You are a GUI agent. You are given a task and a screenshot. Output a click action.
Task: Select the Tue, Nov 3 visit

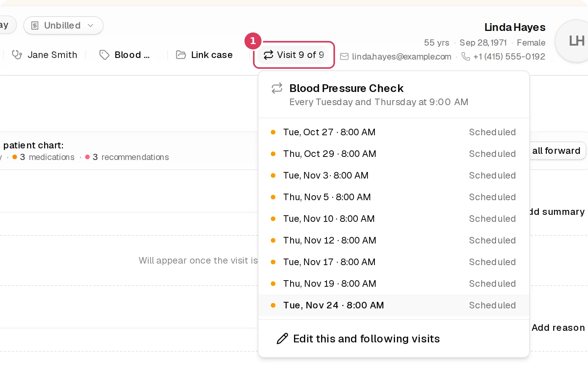pos(394,175)
